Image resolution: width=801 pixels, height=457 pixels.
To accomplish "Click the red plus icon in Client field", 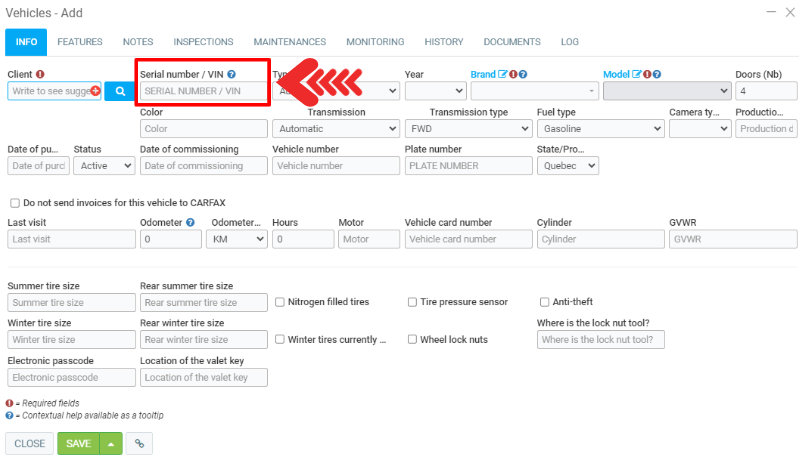I will [x=96, y=91].
